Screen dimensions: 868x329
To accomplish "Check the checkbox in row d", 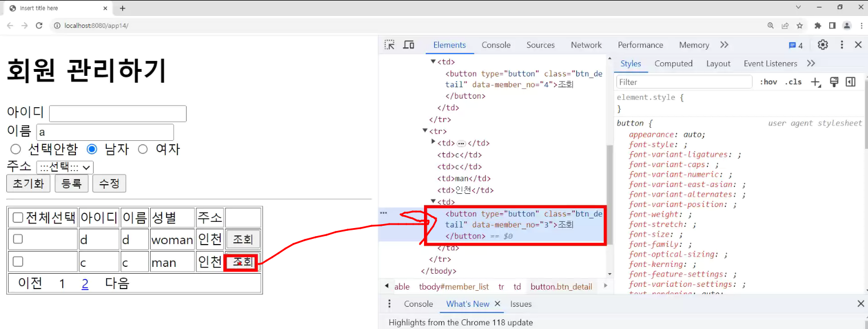I will coord(18,239).
